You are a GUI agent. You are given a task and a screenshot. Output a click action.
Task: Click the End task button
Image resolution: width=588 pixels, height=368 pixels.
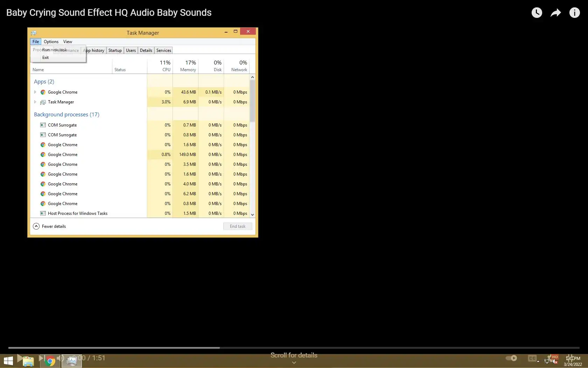pyautogui.click(x=238, y=226)
